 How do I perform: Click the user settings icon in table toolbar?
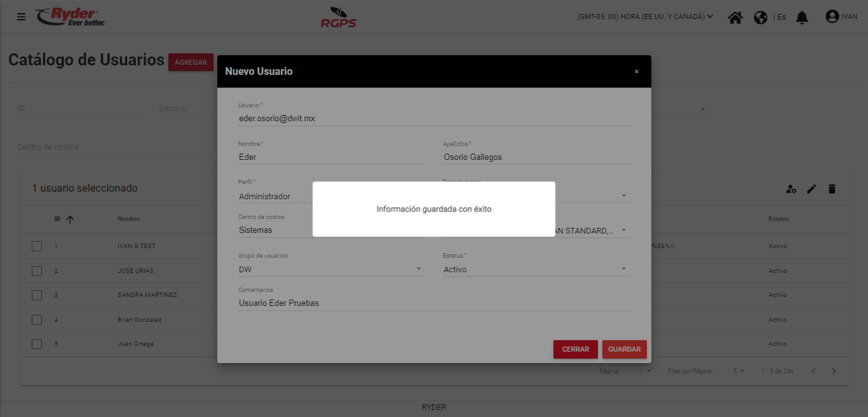click(791, 189)
